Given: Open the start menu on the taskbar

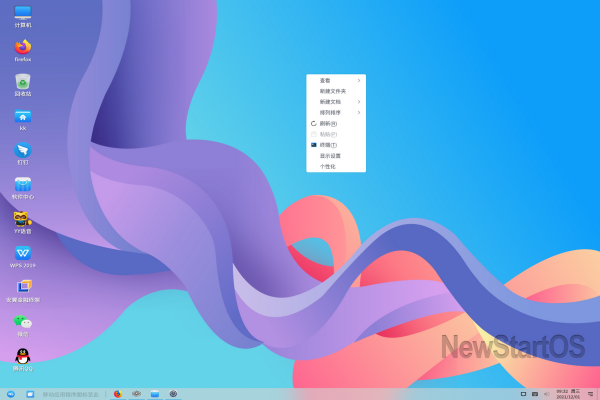Looking at the screenshot, I should 10,394.
